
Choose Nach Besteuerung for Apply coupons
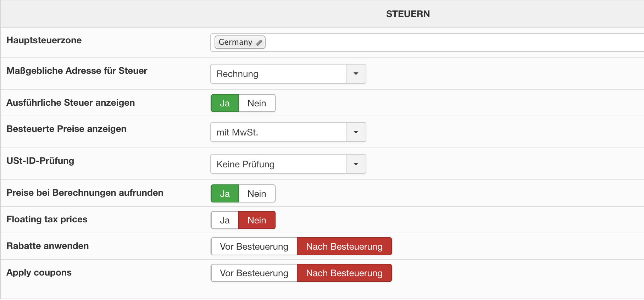[344, 273]
